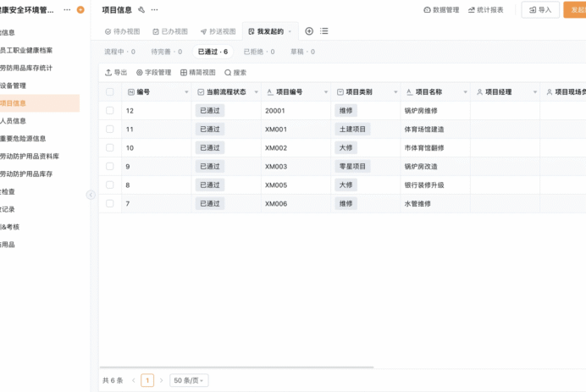Open 劳防用品库存统计 in sidebar
586x392 pixels.
click(26, 68)
